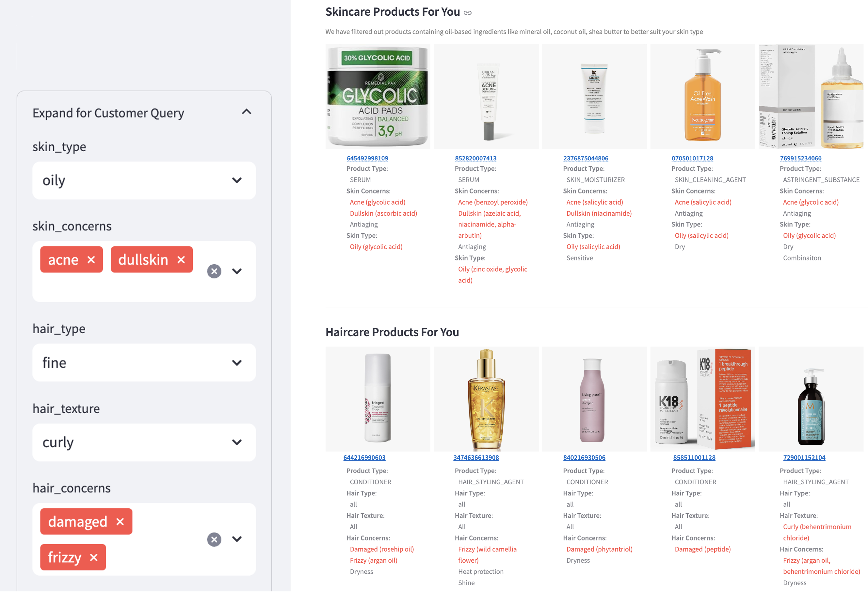Remove the frizzy hair concern tag
Viewport: 868px width, 594px height.
(x=94, y=558)
